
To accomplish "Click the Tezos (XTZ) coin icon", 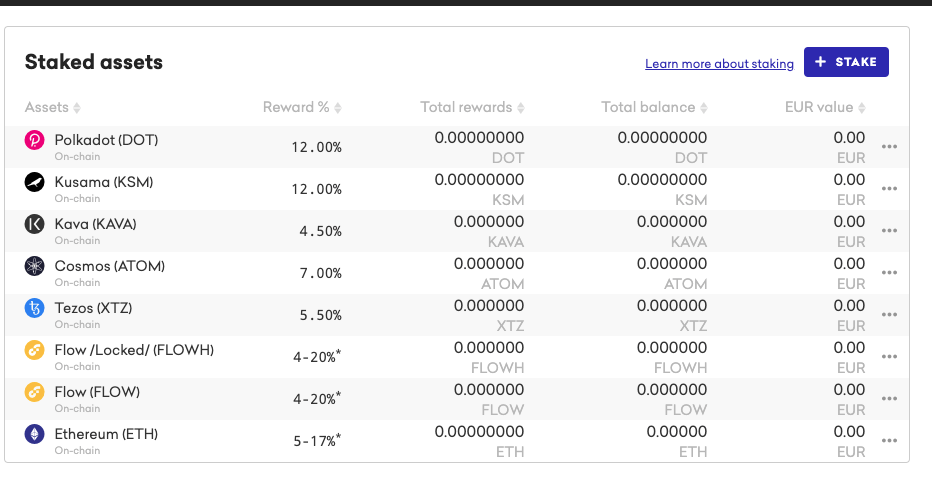I will pyautogui.click(x=35, y=309).
